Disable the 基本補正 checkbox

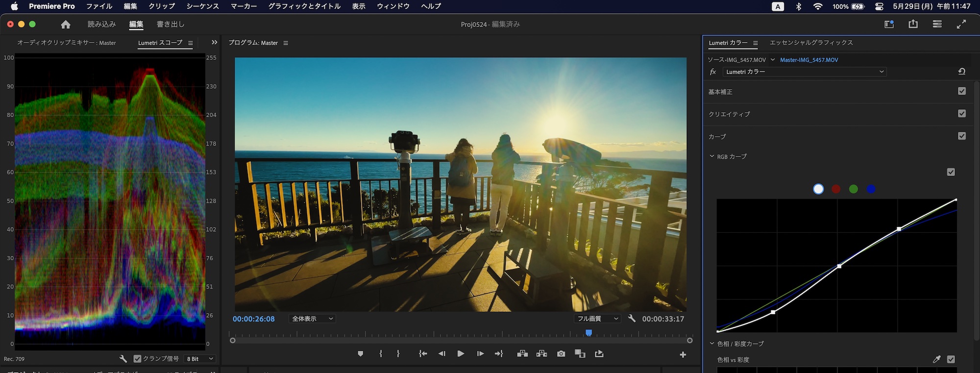961,91
